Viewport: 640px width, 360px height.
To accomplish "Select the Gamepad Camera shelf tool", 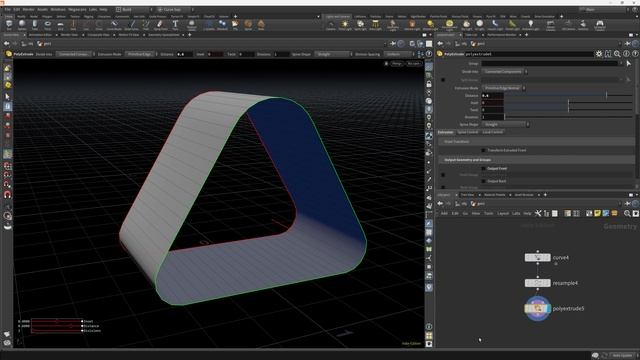I will [x=599, y=25].
